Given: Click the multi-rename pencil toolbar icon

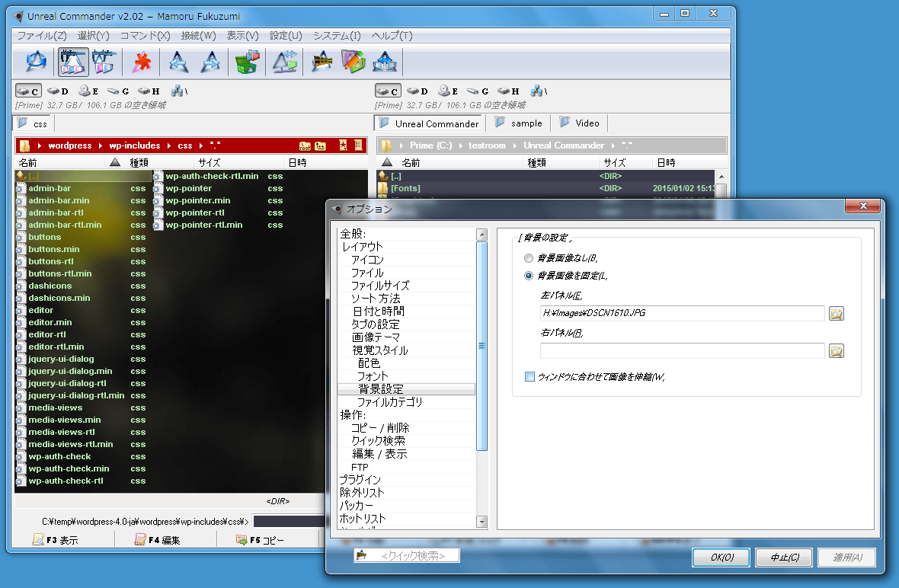Looking at the screenshot, I should [354, 62].
